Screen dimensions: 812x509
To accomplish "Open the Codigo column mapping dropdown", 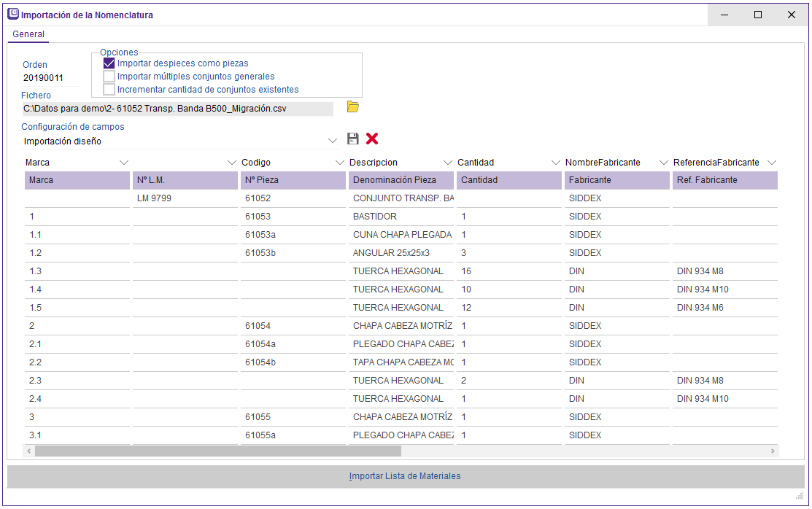I will point(339,163).
